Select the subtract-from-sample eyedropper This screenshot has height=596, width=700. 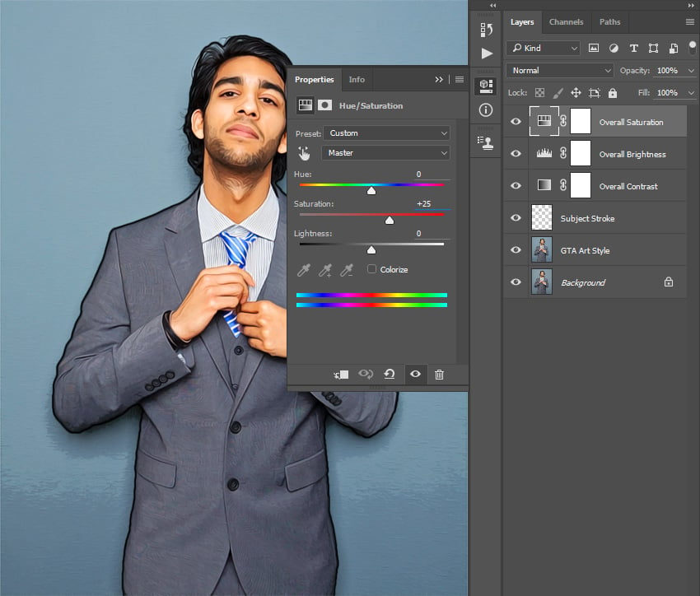click(347, 270)
